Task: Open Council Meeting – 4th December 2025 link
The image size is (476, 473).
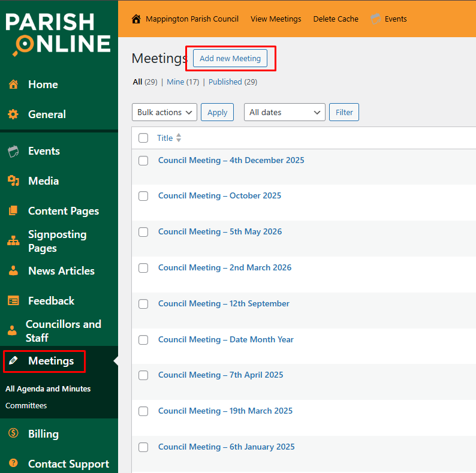Action: pyautogui.click(x=231, y=160)
